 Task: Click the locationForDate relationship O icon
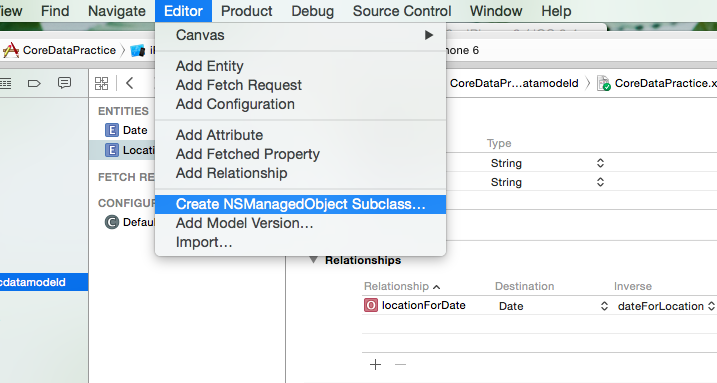coord(371,305)
